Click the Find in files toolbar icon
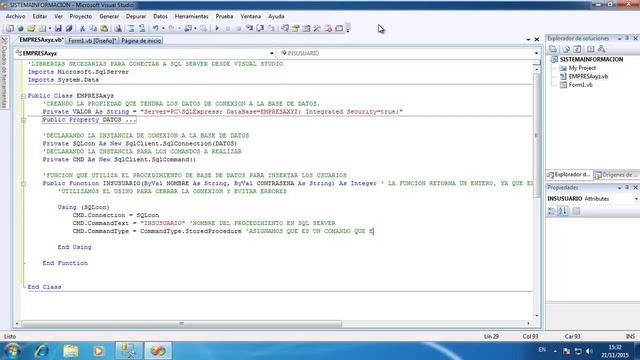The width and height of the screenshot is (640, 360). pos(118,29)
